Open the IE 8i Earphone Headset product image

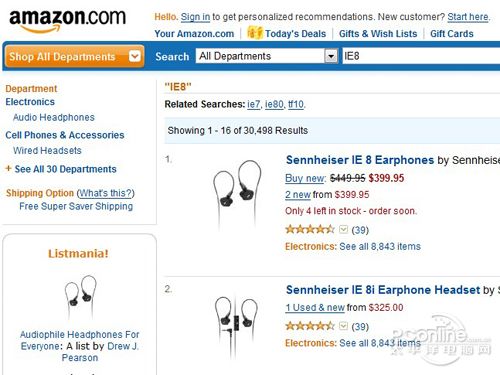(x=236, y=327)
